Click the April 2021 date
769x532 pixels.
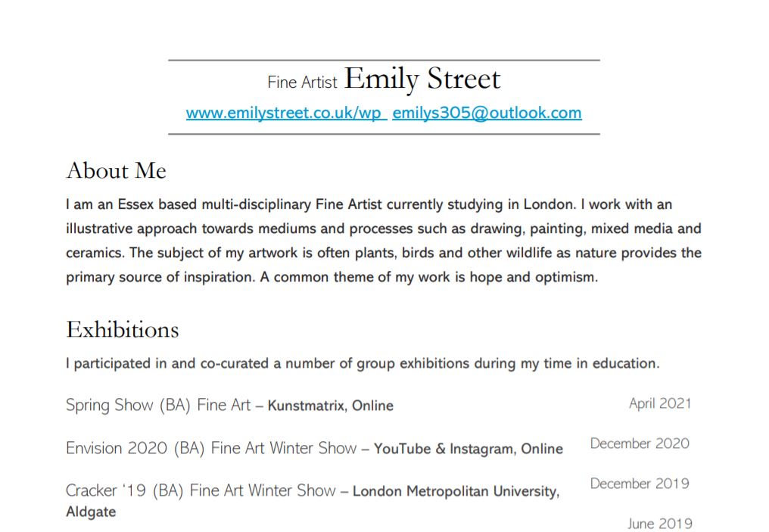(x=660, y=403)
